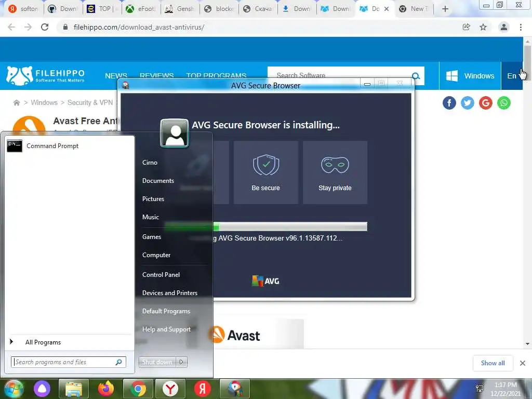Screen dimensions: 532x399
Task: Open NEWS in FileHippo navigation
Action: coord(116,76)
